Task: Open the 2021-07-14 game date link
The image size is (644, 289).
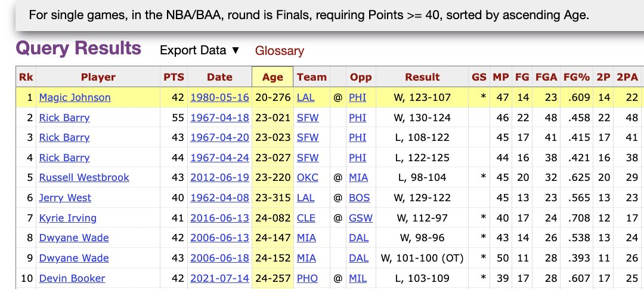Action: [x=219, y=278]
